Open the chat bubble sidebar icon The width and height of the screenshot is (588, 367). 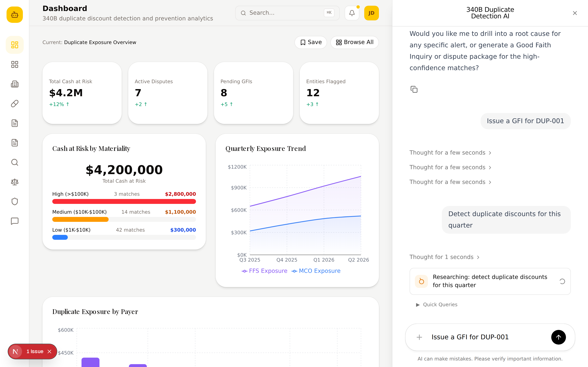click(14, 221)
